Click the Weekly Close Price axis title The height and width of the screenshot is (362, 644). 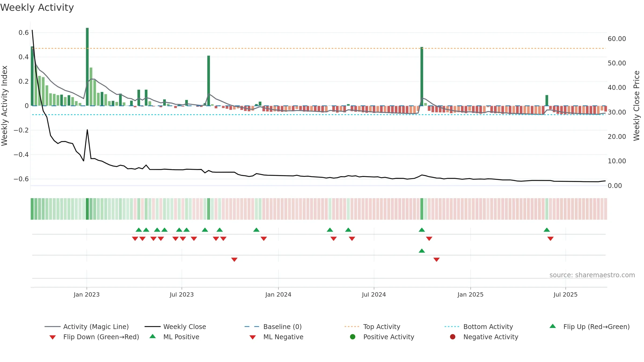click(636, 106)
